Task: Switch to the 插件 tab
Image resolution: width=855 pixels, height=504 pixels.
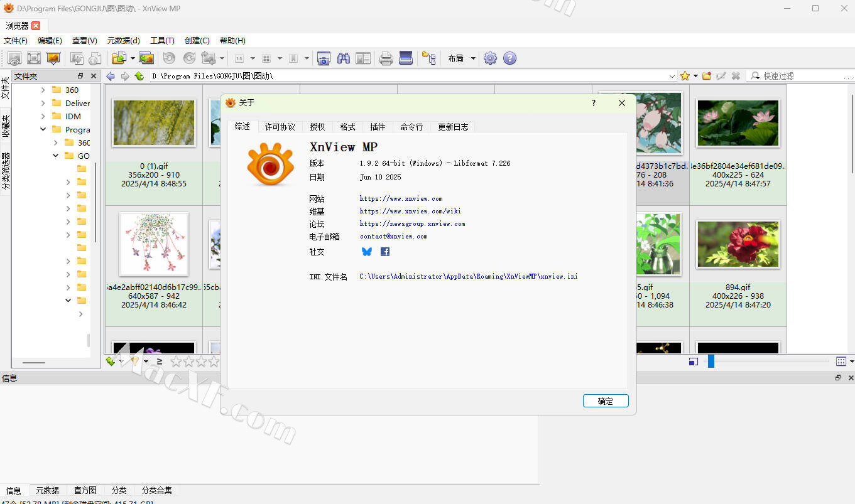Action: [378, 127]
